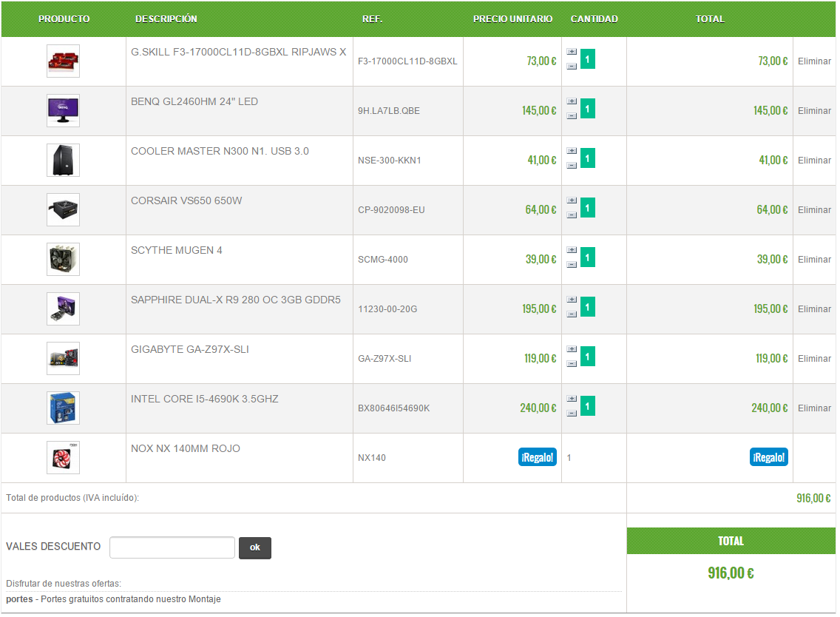
Task: Open GIGABYTE GA-Z97X-SLI description link
Action: click(189, 349)
